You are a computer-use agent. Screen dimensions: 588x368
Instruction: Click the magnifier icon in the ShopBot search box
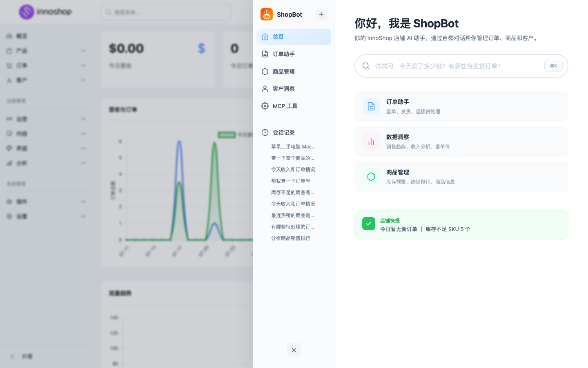point(366,66)
